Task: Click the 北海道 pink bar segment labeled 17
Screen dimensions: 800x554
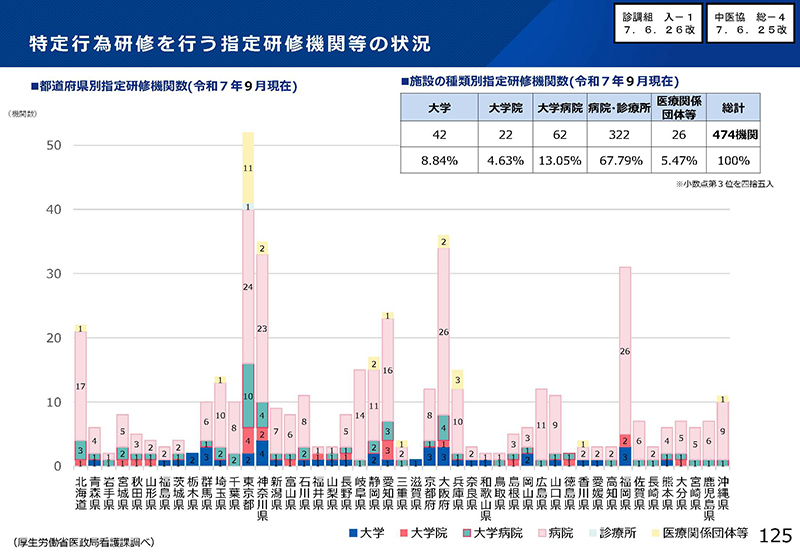Action: [80, 385]
